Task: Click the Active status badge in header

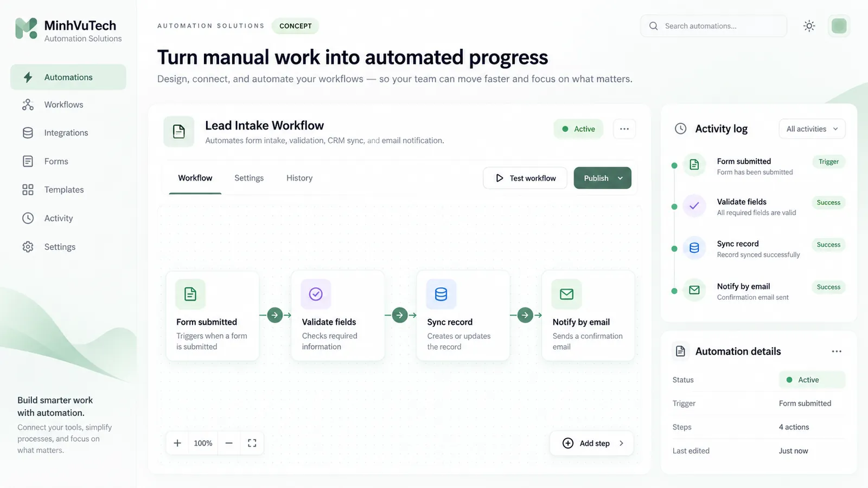Action: pos(578,129)
